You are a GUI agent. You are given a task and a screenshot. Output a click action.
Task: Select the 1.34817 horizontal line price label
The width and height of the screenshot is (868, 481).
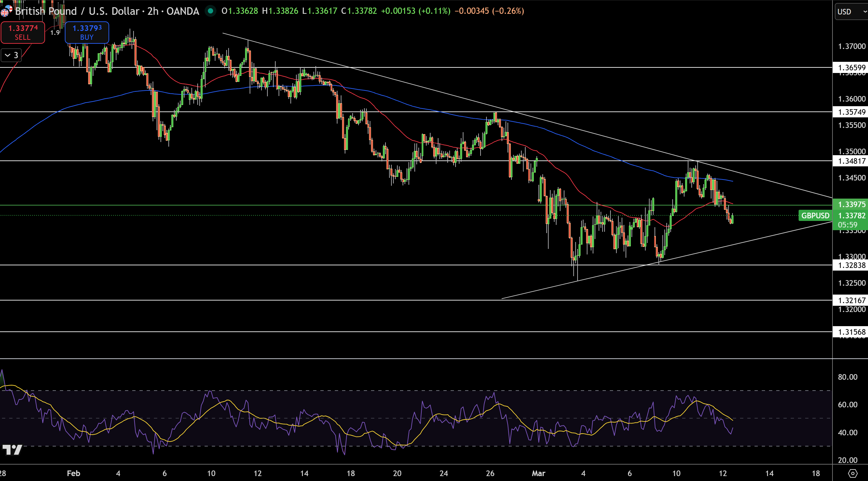coord(851,161)
